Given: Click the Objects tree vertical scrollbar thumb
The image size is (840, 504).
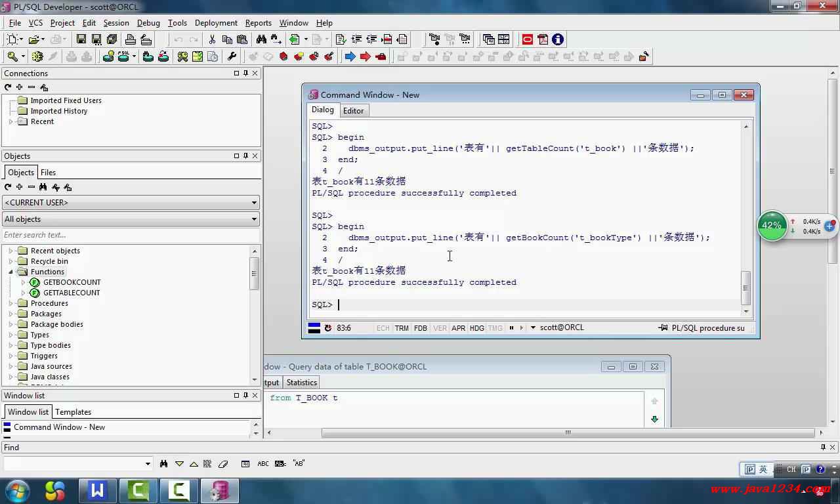Looking at the screenshot, I should (255, 273).
